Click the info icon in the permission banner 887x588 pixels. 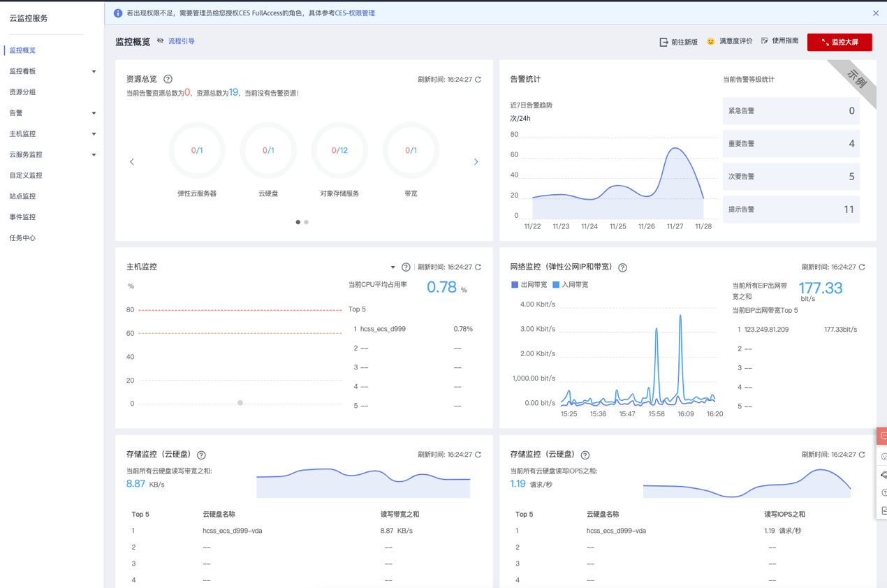click(x=117, y=13)
